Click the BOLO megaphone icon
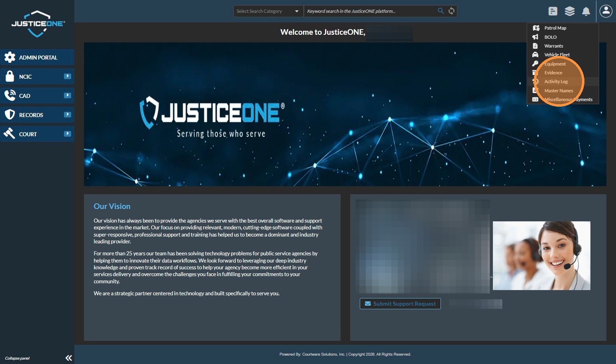 click(535, 37)
